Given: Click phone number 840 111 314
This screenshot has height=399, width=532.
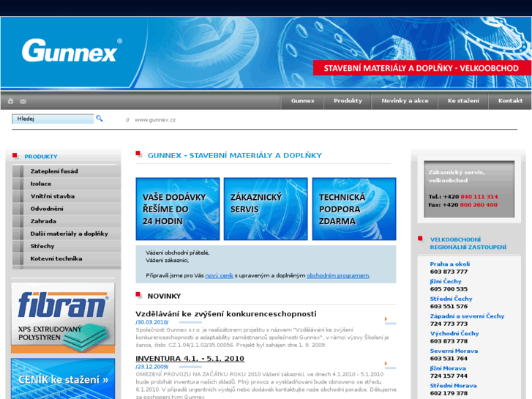Looking at the screenshot, I should pos(479,197).
